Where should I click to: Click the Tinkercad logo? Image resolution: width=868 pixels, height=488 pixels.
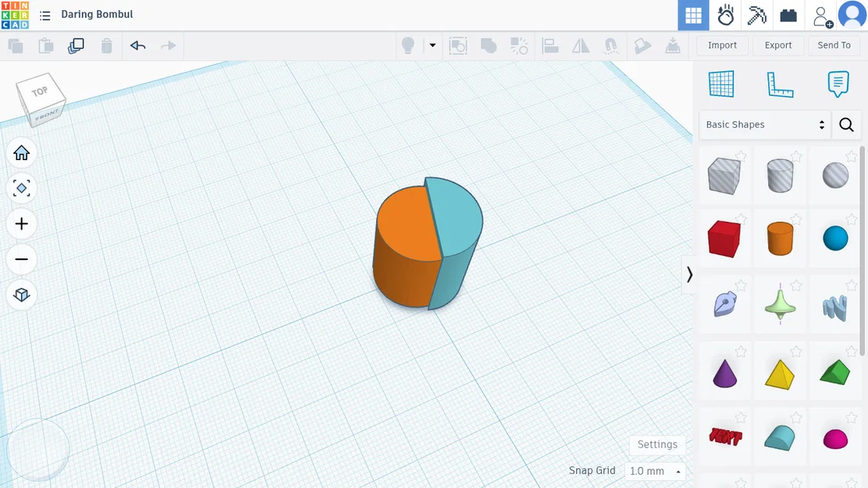15,15
